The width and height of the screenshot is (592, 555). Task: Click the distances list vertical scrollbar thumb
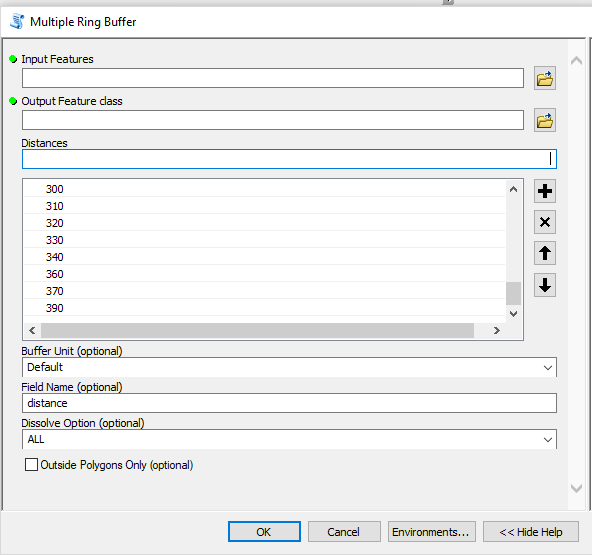[513, 293]
